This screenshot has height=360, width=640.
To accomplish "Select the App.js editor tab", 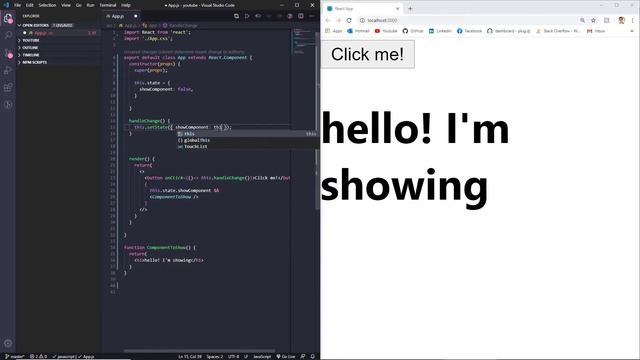I will tap(121, 16).
